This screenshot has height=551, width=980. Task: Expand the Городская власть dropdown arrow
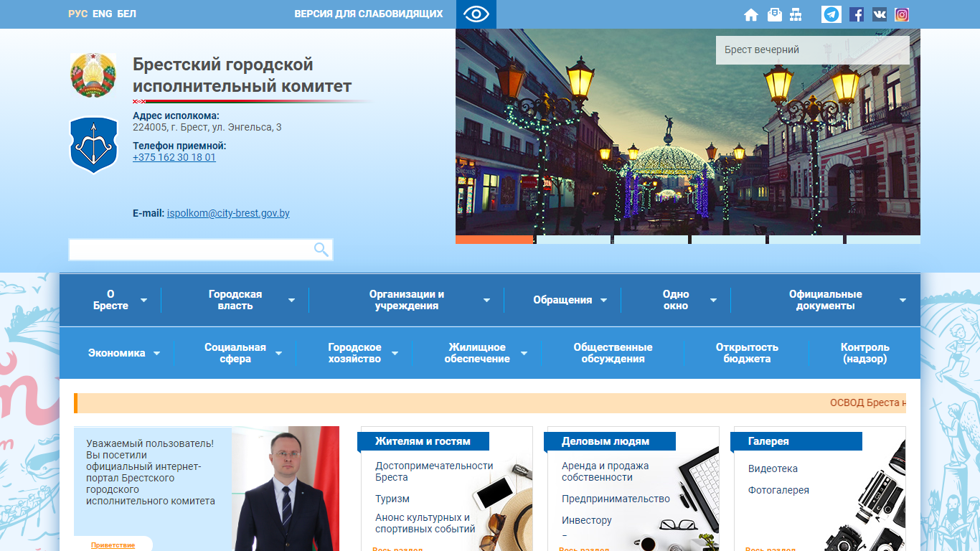[x=291, y=301]
